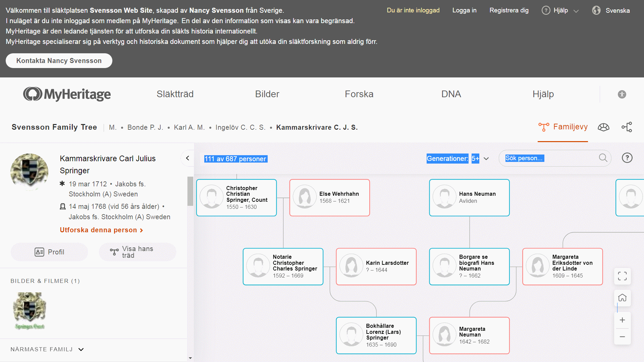Click the Profil card icon
Image resolution: width=644 pixels, height=362 pixels.
point(39,252)
